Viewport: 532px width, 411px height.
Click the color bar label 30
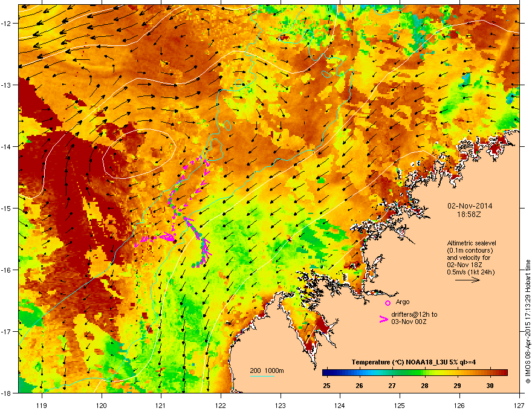[490, 386]
